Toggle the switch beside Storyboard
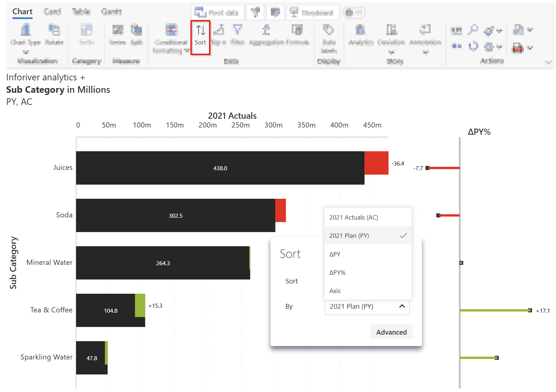 click(x=354, y=13)
